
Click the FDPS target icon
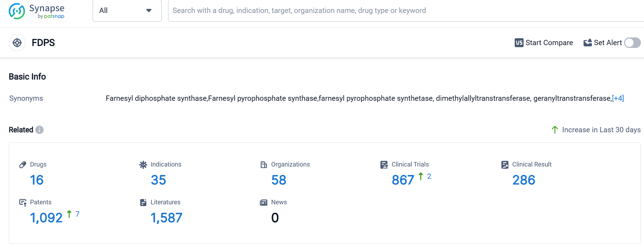tap(17, 43)
